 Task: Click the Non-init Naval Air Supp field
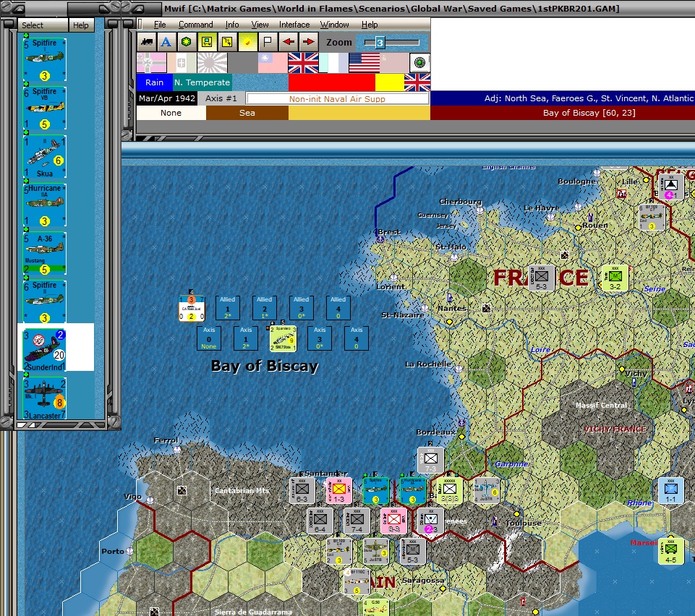coord(337,99)
